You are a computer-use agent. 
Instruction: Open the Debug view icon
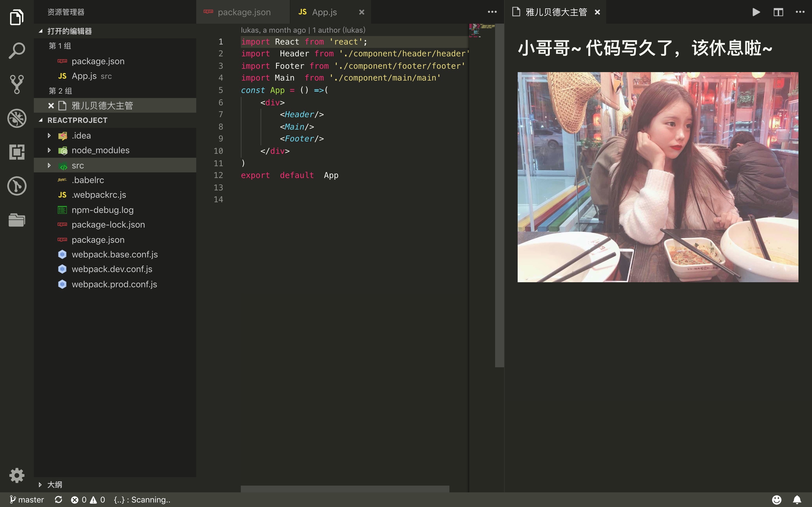tap(17, 118)
